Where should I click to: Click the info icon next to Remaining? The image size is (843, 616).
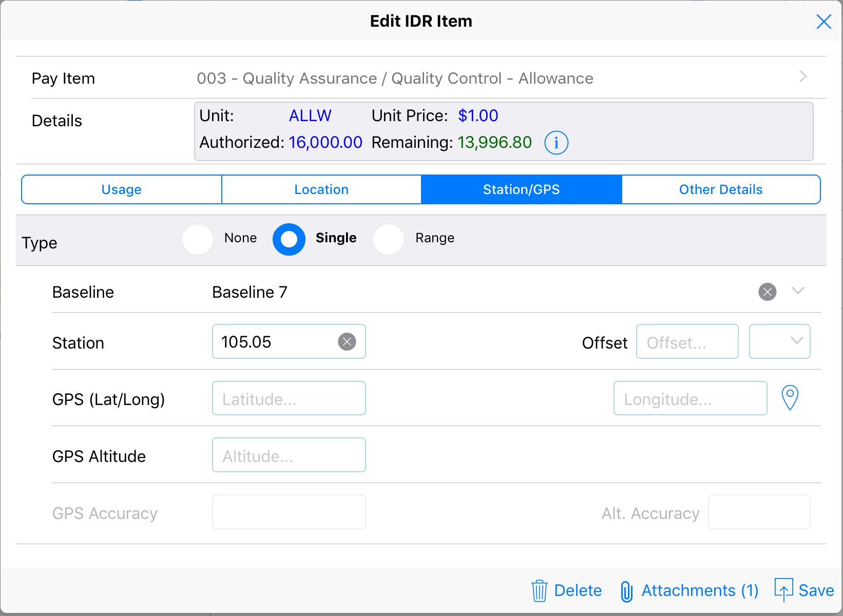[x=556, y=143]
